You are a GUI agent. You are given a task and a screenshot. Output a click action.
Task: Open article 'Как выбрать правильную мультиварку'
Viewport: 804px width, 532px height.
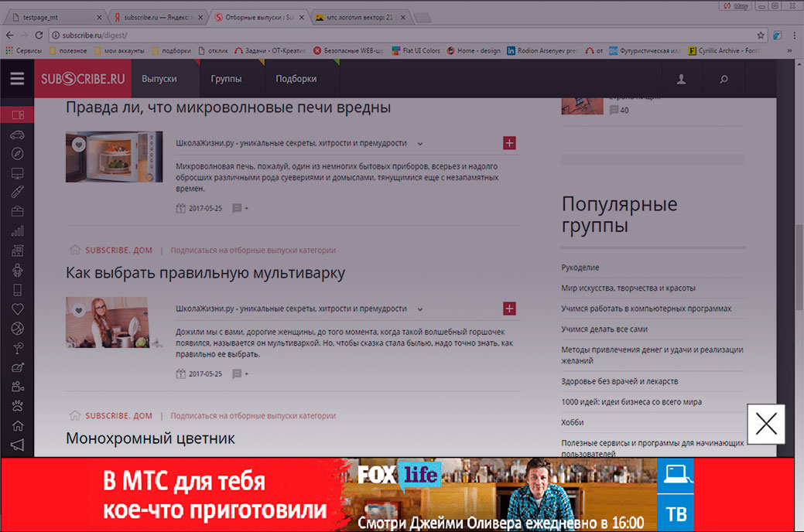tap(205, 273)
